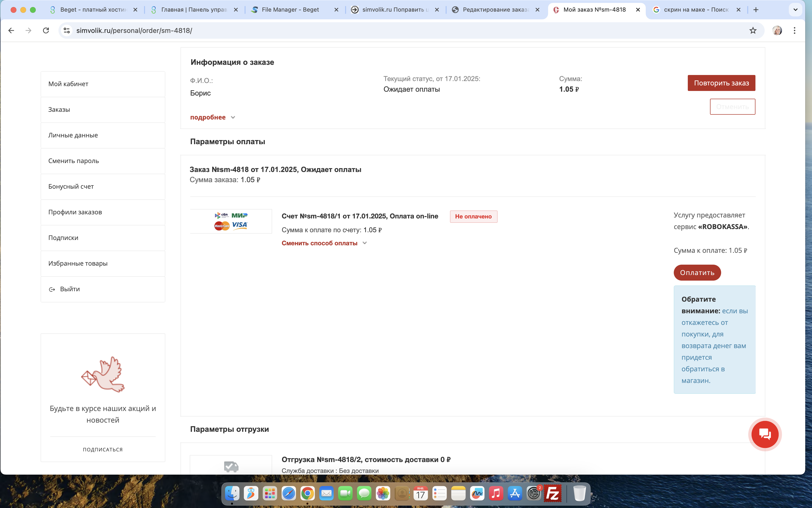The image size is (812, 508).
Task: Pay the order with 'Оплатить' button
Action: pos(697,273)
